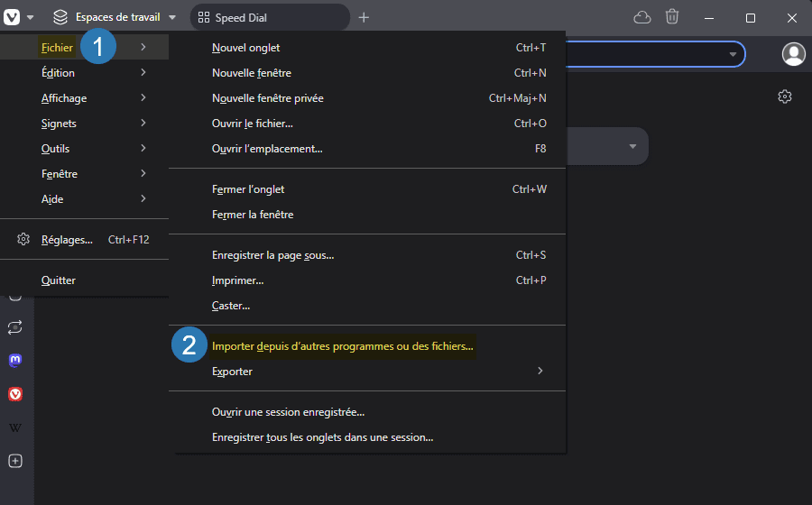Open the Vivaldi red web panel icon

click(x=15, y=394)
